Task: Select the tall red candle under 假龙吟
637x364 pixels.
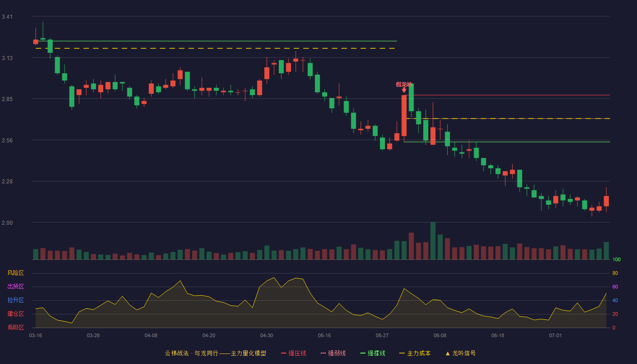Action: (404, 116)
